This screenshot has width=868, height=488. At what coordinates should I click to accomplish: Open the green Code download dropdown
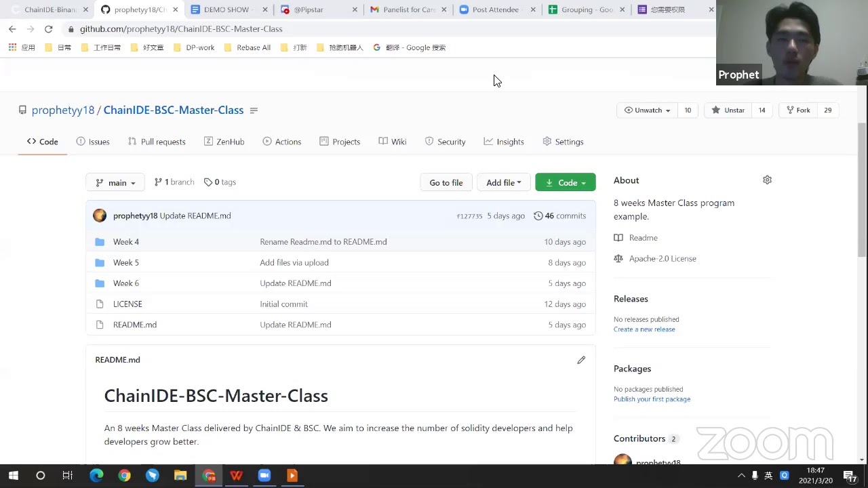tap(566, 182)
